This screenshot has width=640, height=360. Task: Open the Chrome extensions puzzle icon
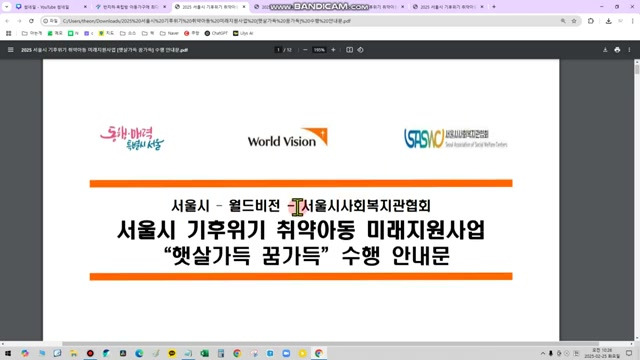click(591, 21)
